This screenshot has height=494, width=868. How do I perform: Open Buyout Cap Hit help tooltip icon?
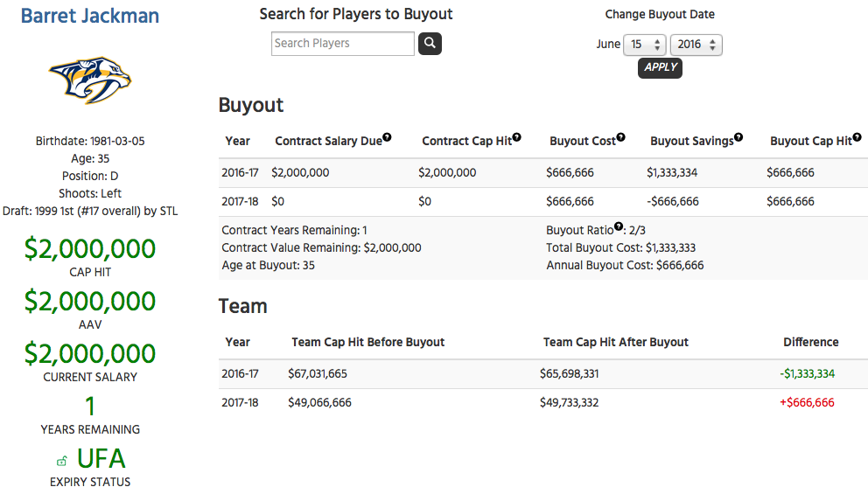tap(857, 137)
